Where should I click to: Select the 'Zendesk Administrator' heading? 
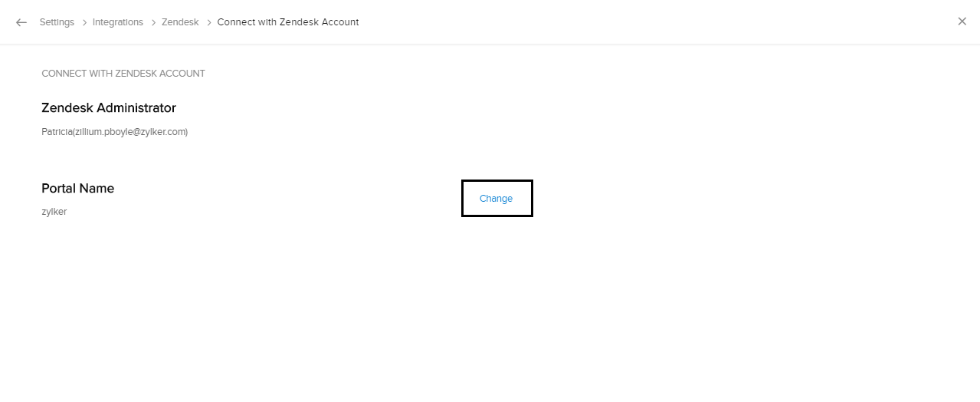(x=109, y=108)
